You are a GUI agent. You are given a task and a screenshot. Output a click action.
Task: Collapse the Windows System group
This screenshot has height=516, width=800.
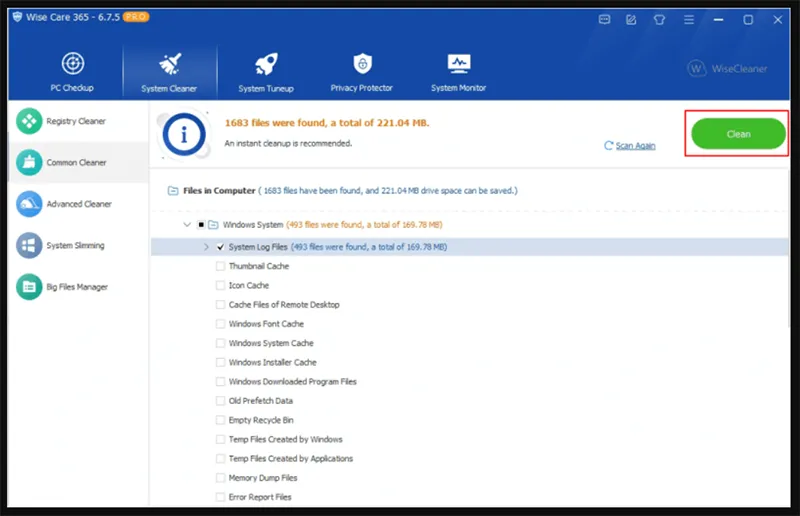click(187, 225)
